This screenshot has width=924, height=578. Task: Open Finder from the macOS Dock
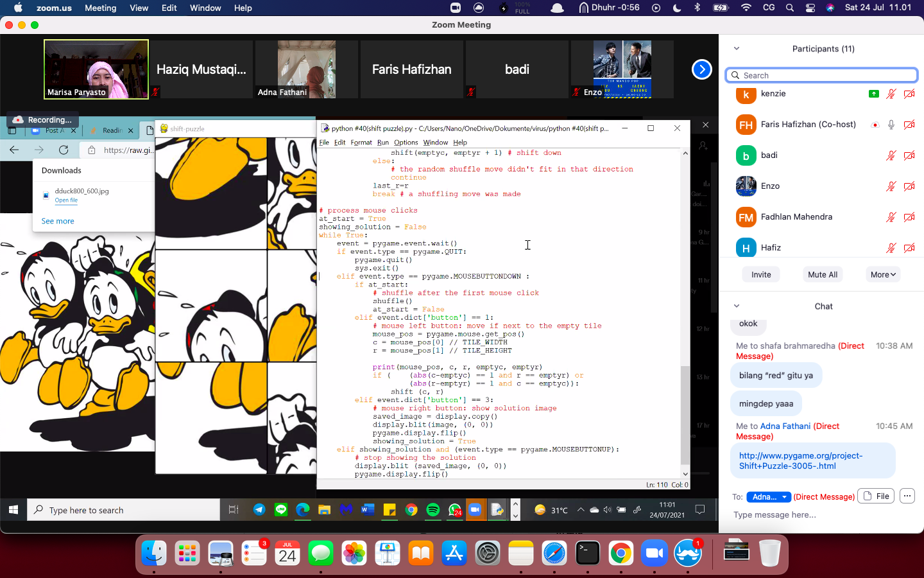154,553
